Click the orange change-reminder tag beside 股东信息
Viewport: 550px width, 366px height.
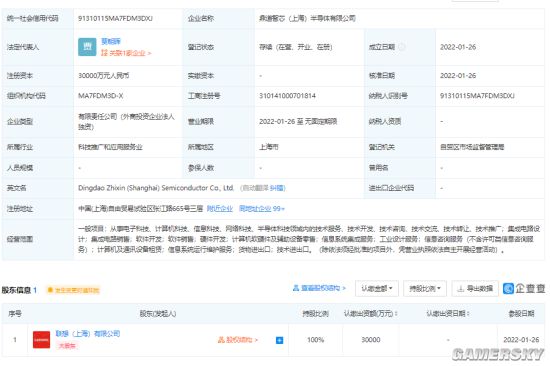tap(73, 290)
